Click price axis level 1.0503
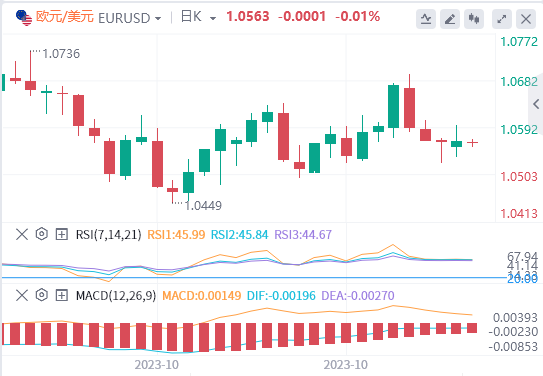Screen dimensions: 543x376 [519, 177]
